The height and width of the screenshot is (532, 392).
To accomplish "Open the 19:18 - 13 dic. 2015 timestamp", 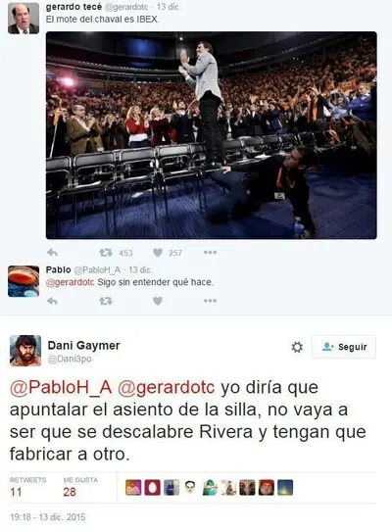I will click(x=48, y=517).
